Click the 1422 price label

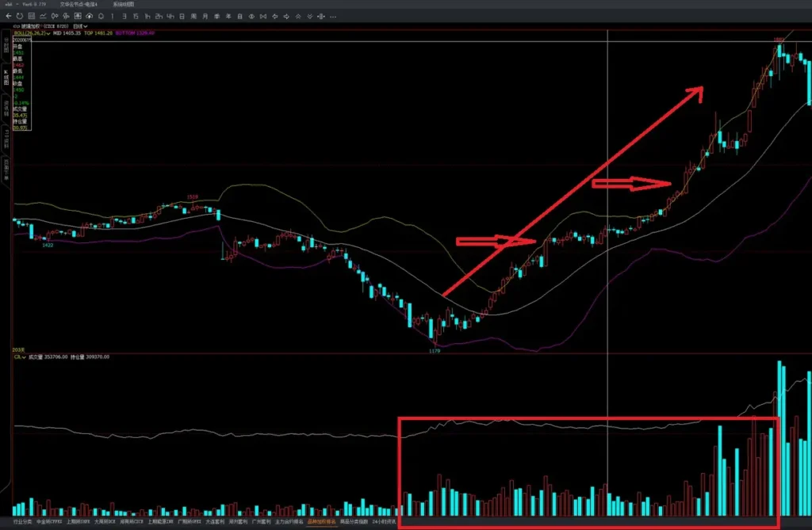pyautogui.click(x=48, y=246)
